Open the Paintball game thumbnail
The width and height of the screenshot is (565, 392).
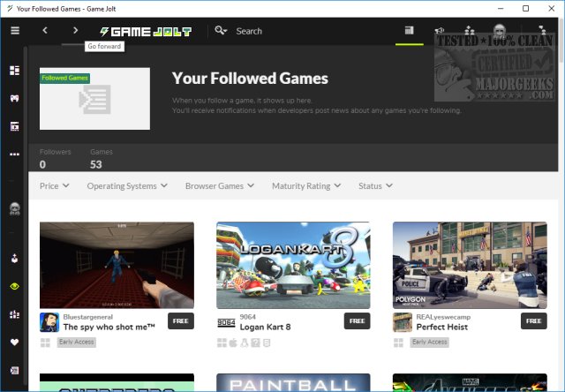293,382
